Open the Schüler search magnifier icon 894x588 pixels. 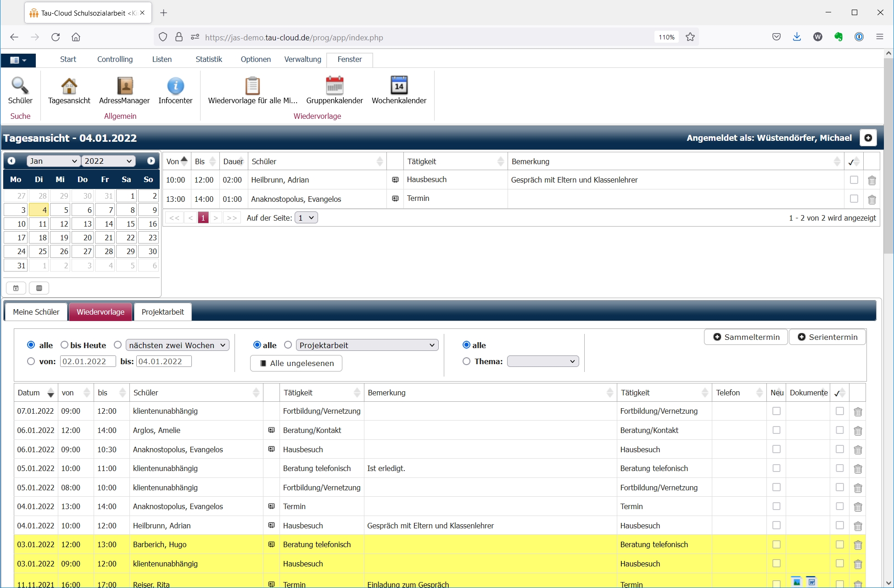(x=20, y=86)
